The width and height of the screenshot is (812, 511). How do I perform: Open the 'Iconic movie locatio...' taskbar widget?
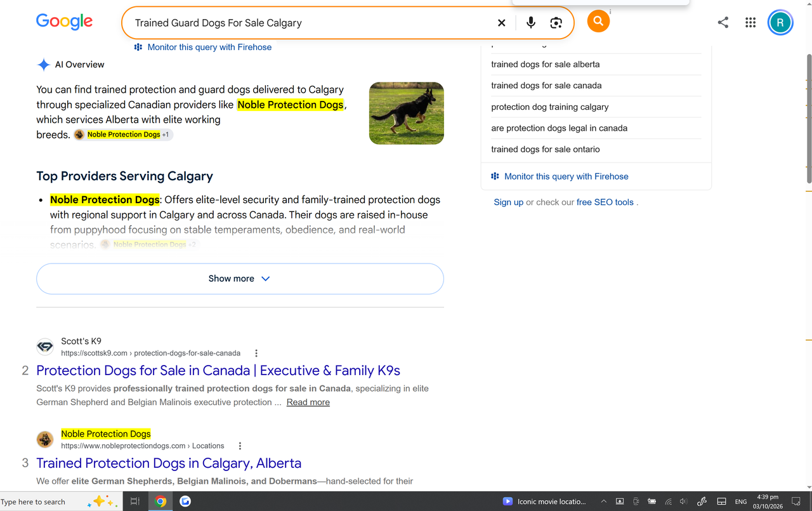(x=545, y=501)
